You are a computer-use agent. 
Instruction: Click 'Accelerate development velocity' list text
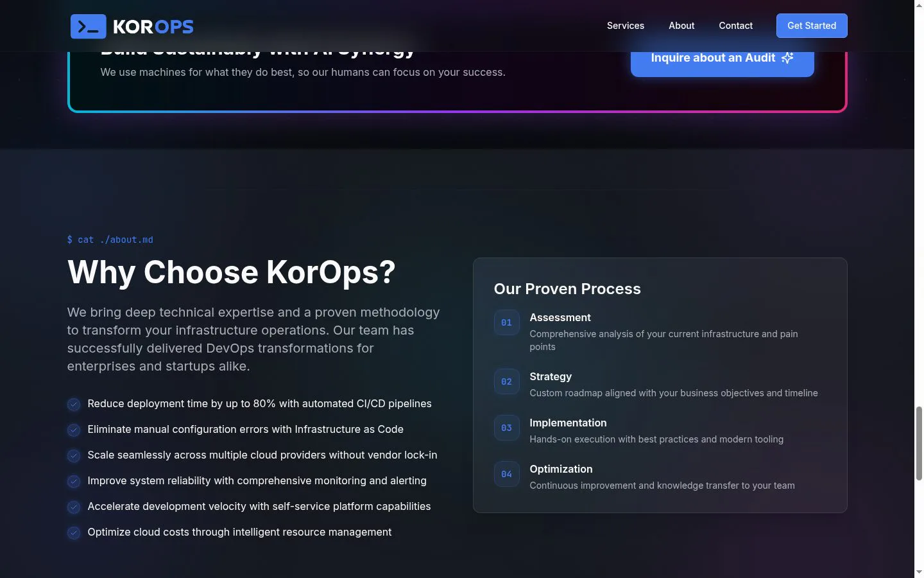(x=259, y=506)
